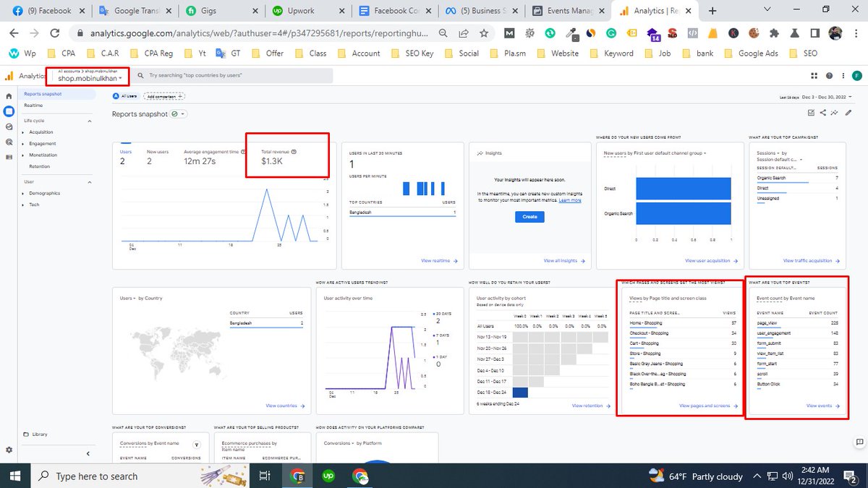
Task: Click the Create insights button
Action: coord(529,216)
